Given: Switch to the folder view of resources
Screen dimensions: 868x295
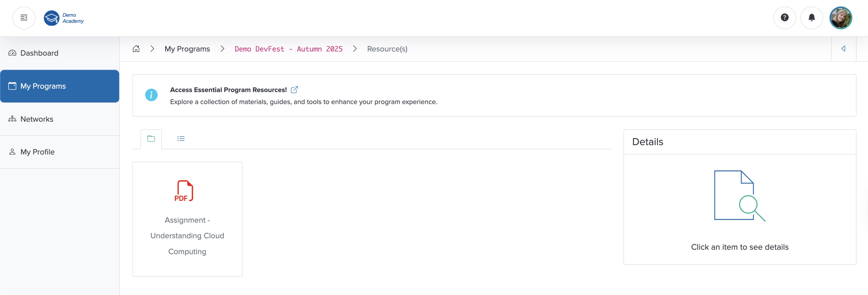Looking at the screenshot, I should pos(151,138).
